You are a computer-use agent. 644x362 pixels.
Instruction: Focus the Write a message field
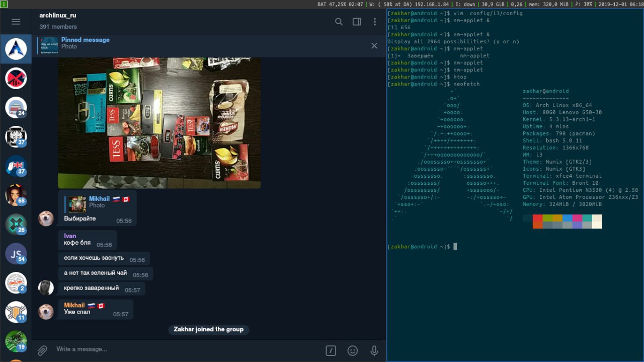[186, 349]
